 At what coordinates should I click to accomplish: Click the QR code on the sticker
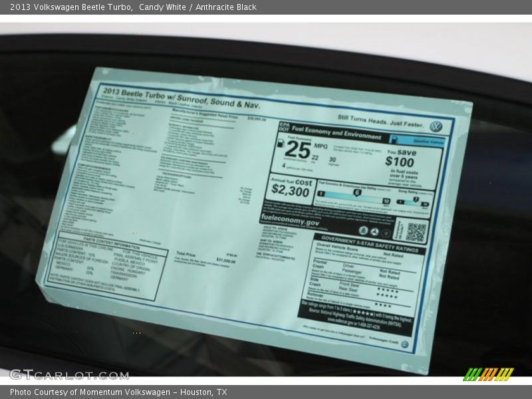416,231
